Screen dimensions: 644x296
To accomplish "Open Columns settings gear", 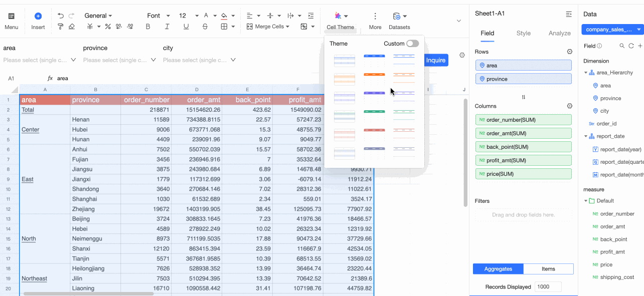I will (569, 106).
